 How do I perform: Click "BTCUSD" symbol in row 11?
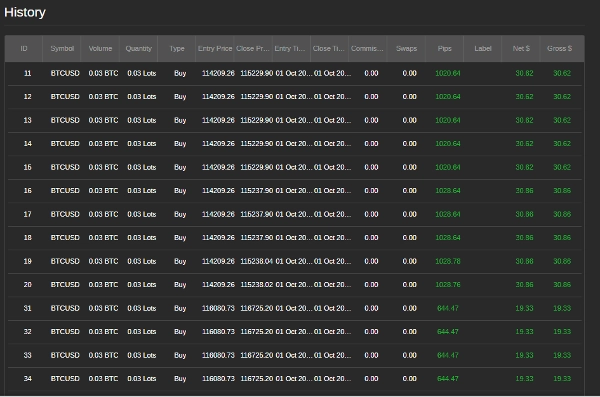click(x=65, y=74)
